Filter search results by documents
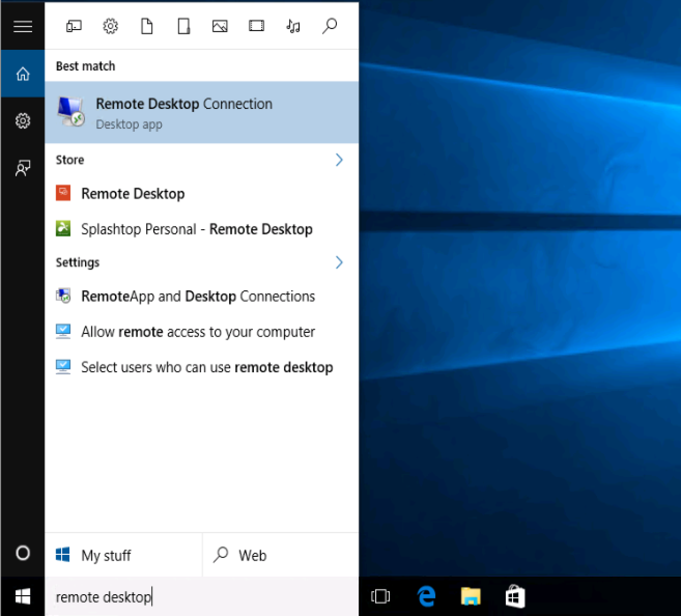This screenshot has height=616, width=681. point(147,26)
